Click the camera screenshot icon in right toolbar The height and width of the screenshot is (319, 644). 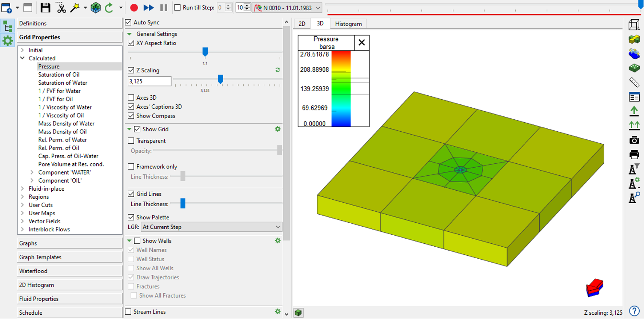coord(634,140)
